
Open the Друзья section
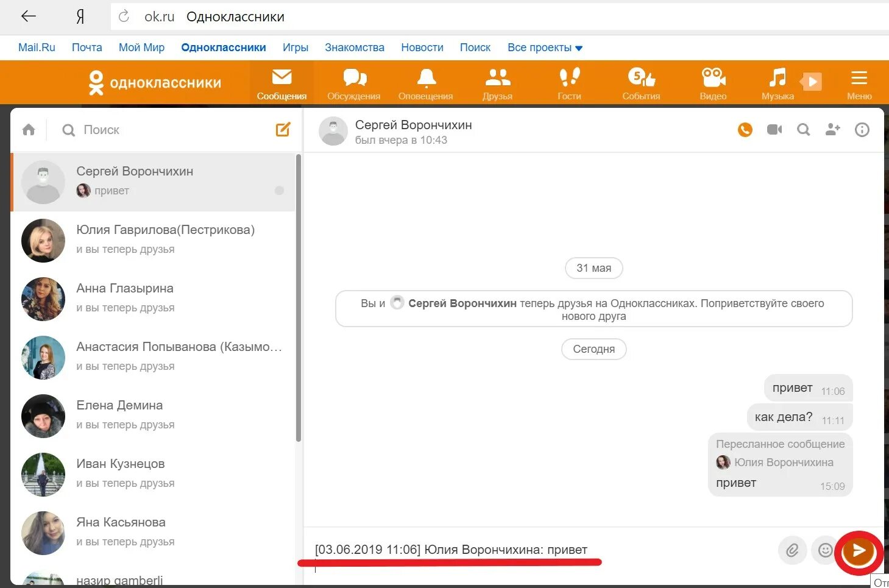498,83
